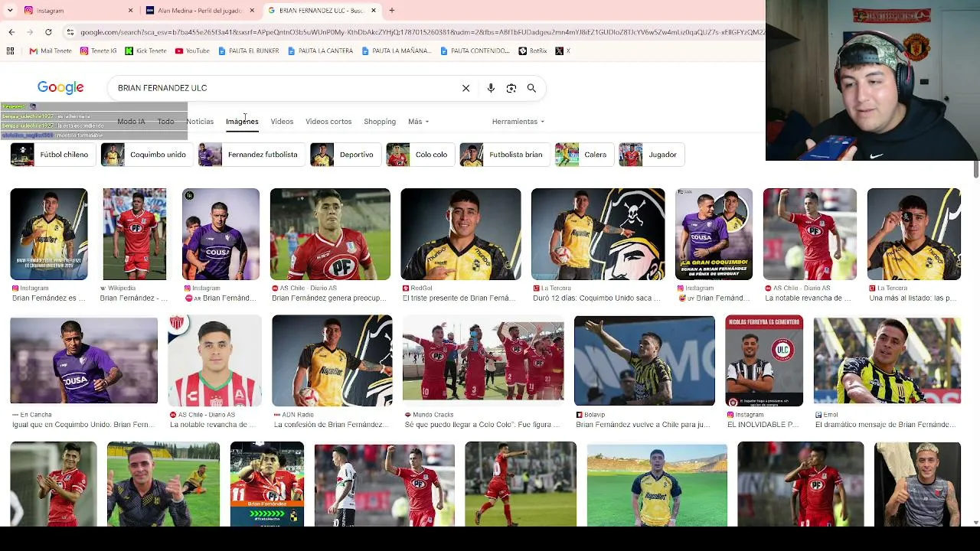
Task: Filter images by Futbolista brian chip
Action: (504, 155)
